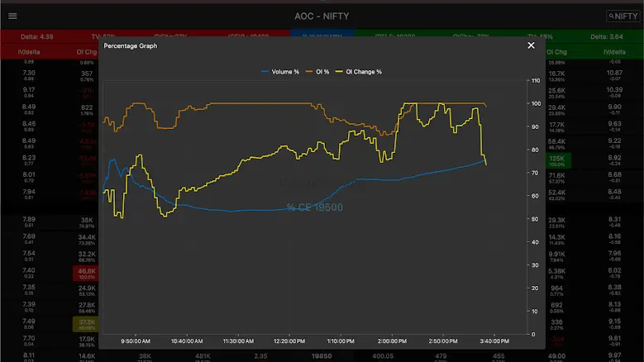Select the 58.4K OI Chg cell
The width and height of the screenshot is (644, 362).
(557, 144)
